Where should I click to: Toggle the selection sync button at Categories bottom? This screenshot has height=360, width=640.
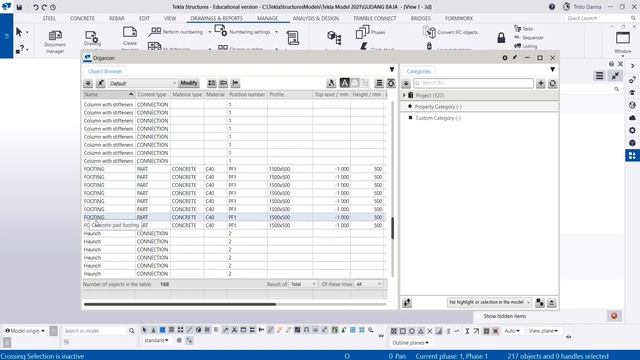407,302
